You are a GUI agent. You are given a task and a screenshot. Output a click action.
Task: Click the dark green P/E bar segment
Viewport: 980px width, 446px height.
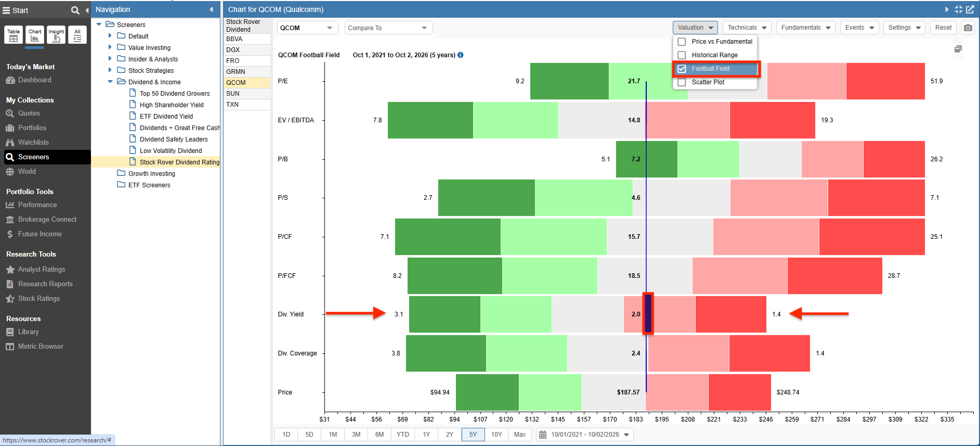(x=569, y=81)
